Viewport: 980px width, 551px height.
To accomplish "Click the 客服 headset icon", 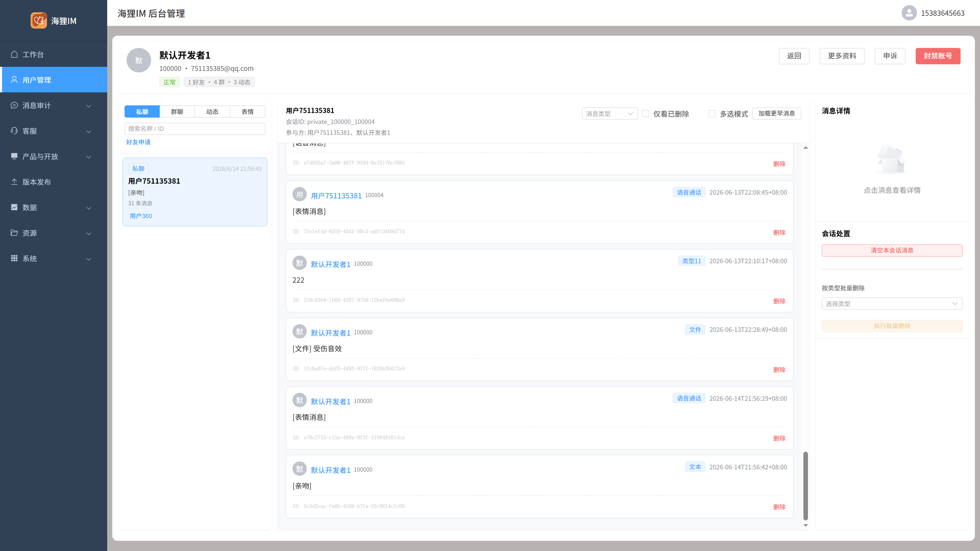I will (x=14, y=130).
